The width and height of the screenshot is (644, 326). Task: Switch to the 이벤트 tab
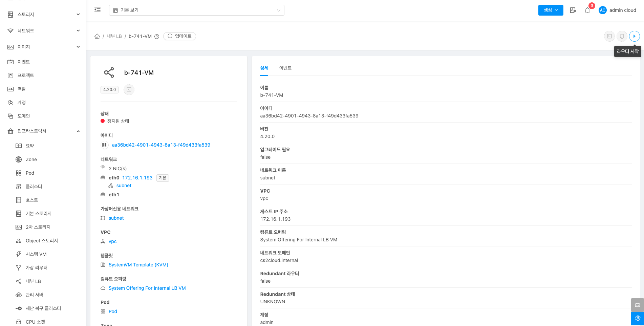[285, 68]
